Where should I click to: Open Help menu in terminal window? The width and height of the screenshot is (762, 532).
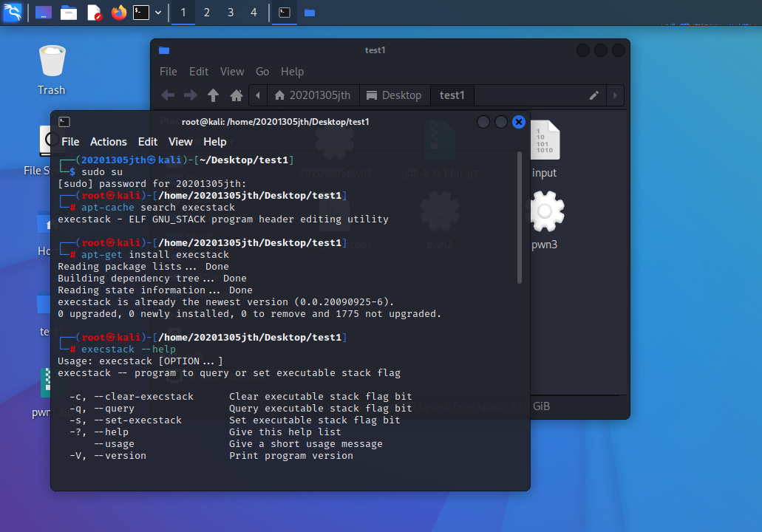pyautogui.click(x=215, y=142)
